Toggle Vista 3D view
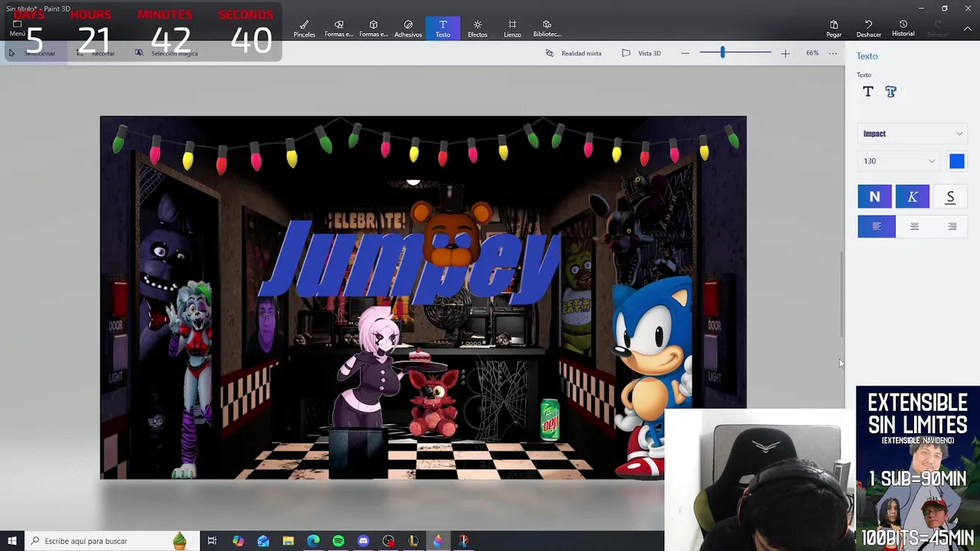This screenshot has width=980, height=551. tap(641, 53)
